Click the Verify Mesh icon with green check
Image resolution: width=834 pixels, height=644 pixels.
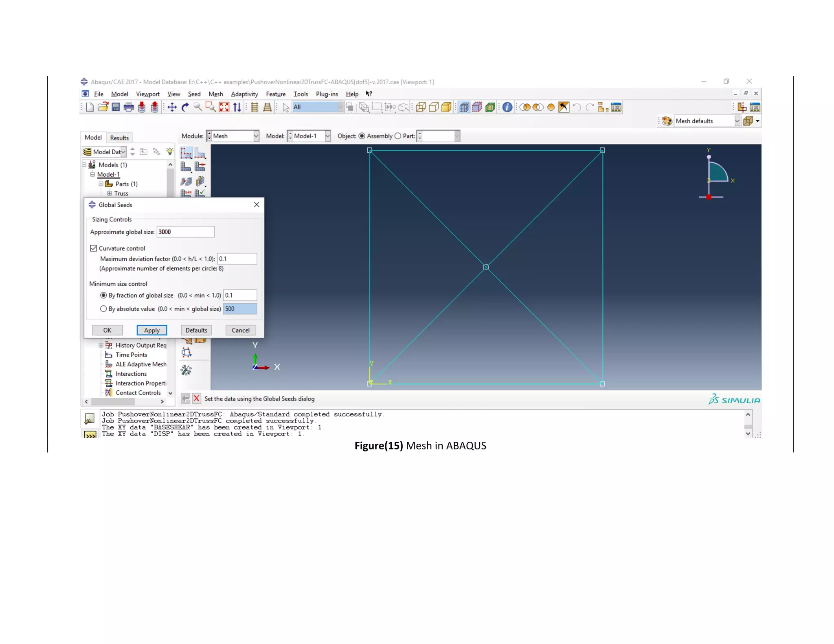tap(200, 193)
